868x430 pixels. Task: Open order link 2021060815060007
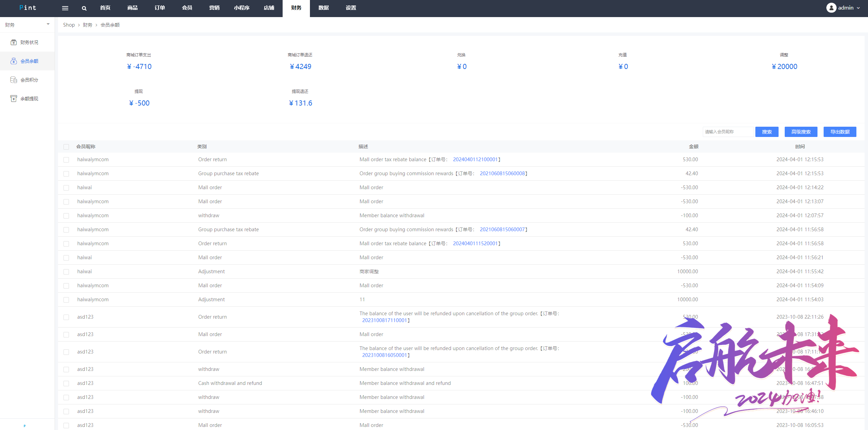click(x=502, y=230)
